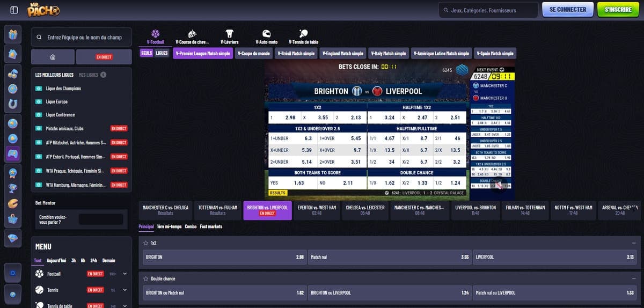
Task: Switch to the 1ère mi-temps tab
Action: click(x=169, y=226)
